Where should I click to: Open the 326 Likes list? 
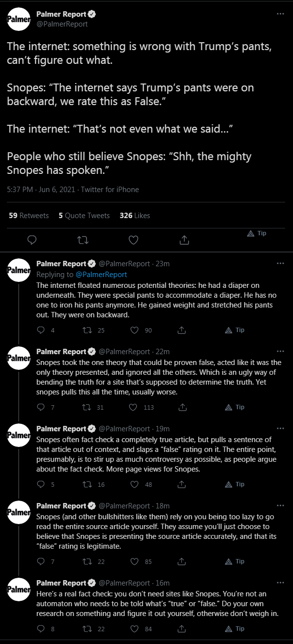pos(135,216)
